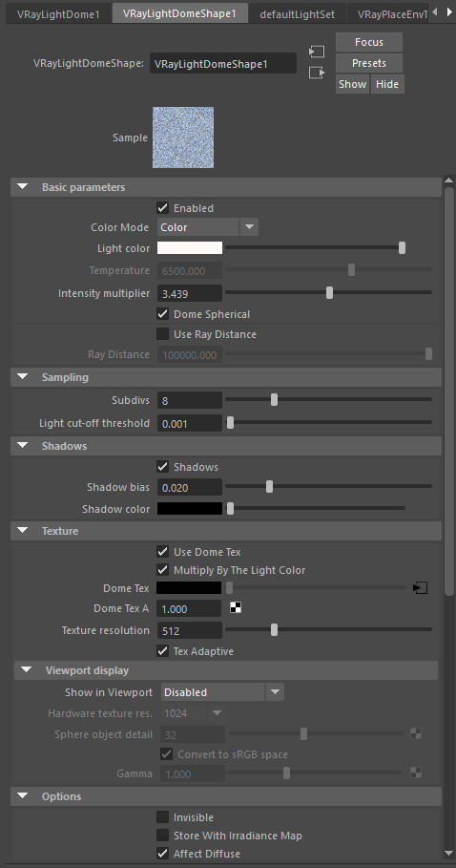Click the output connection arrow icon
The height and width of the screenshot is (868, 456).
click(317, 73)
